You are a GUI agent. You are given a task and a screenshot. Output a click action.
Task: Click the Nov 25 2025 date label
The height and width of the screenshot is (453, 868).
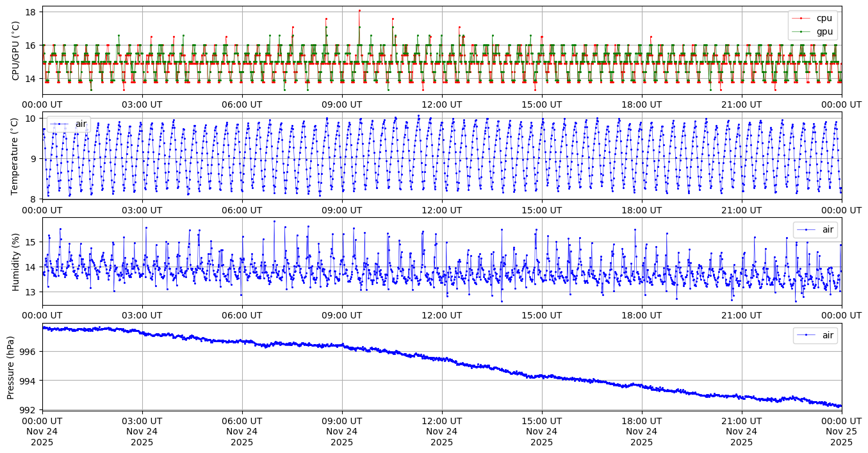pos(841,436)
